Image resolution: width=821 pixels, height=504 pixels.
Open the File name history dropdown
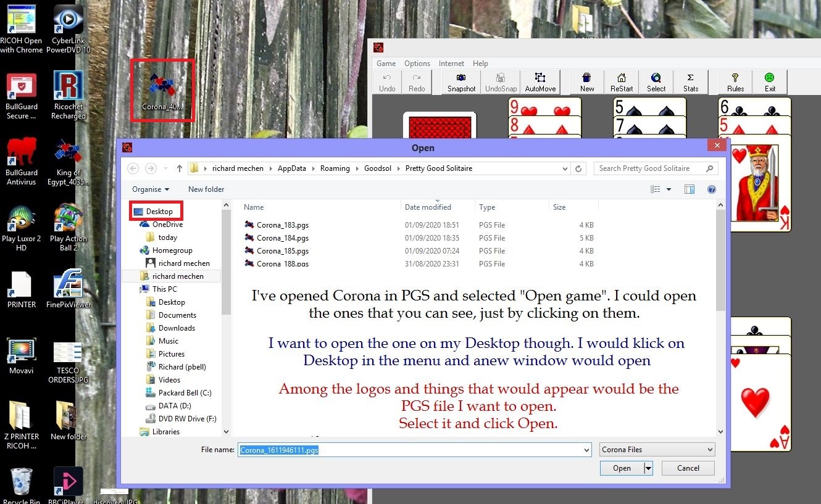coord(586,450)
